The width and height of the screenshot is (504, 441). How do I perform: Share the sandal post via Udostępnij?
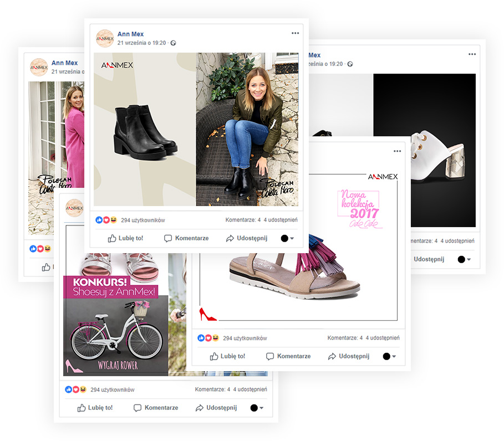click(x=349, y=356)
